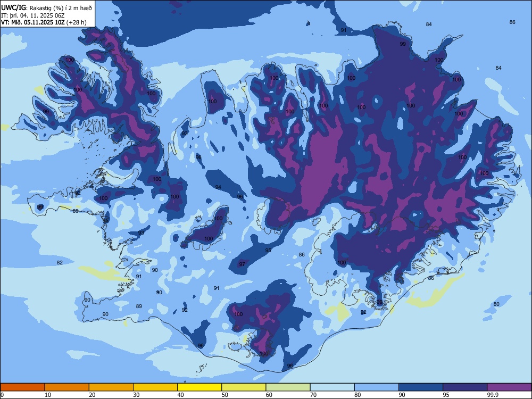The image size is (532, 399).
Task: Pick the legend tick label '10'
Action: [48, 395]
